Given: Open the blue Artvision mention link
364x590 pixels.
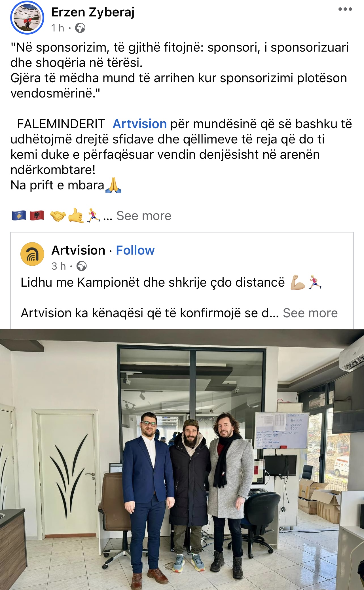Looking at the screenshot, I should point(140,124).
